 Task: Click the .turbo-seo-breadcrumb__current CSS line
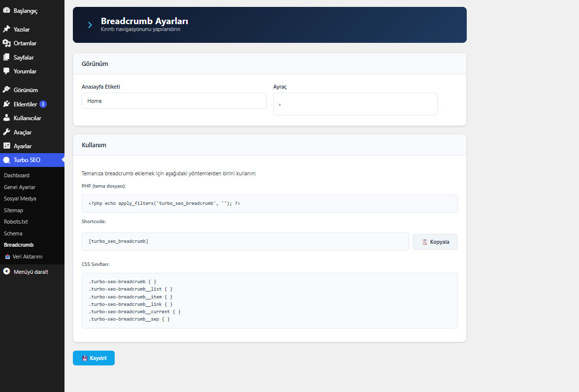tap(134, 312)
